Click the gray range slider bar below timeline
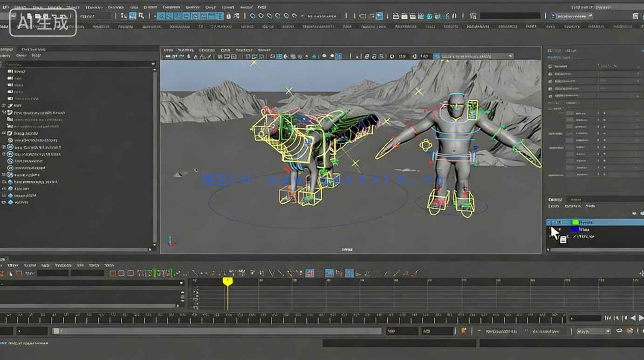This screenshot has height=360, width=644. (x=217, y=331)
